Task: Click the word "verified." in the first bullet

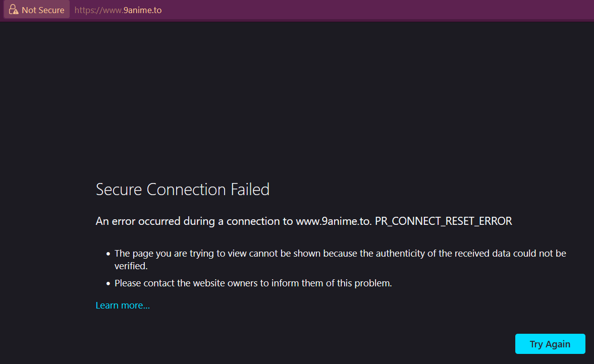Action: pyautogui.click(x=131, y=266)
